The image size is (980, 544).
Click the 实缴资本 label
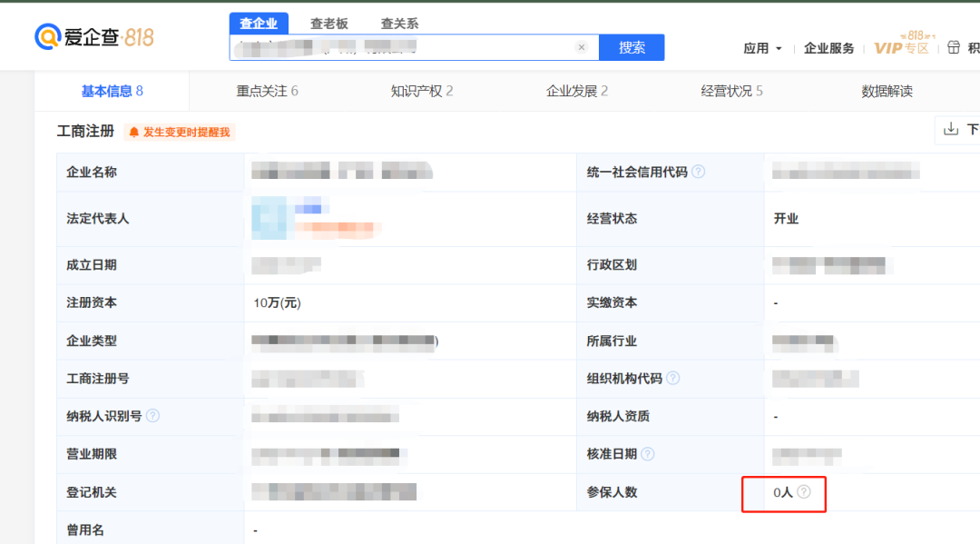(x=612, y=302)
